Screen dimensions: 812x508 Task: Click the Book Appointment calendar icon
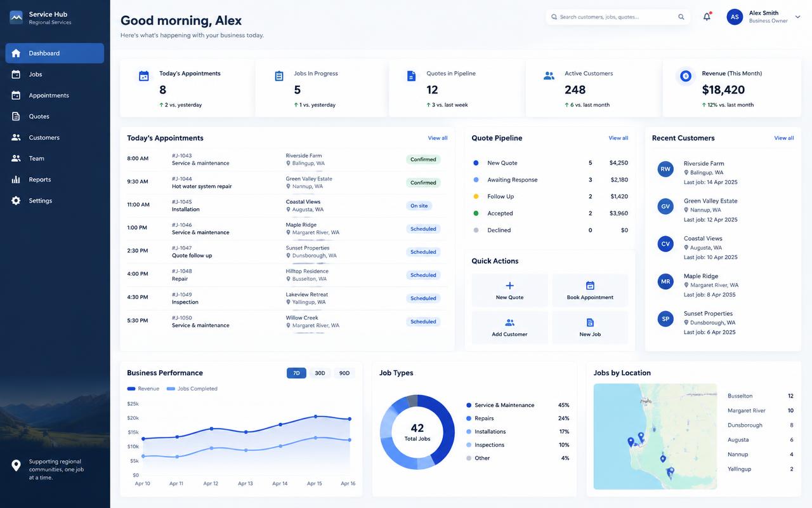tap(590, 286)
